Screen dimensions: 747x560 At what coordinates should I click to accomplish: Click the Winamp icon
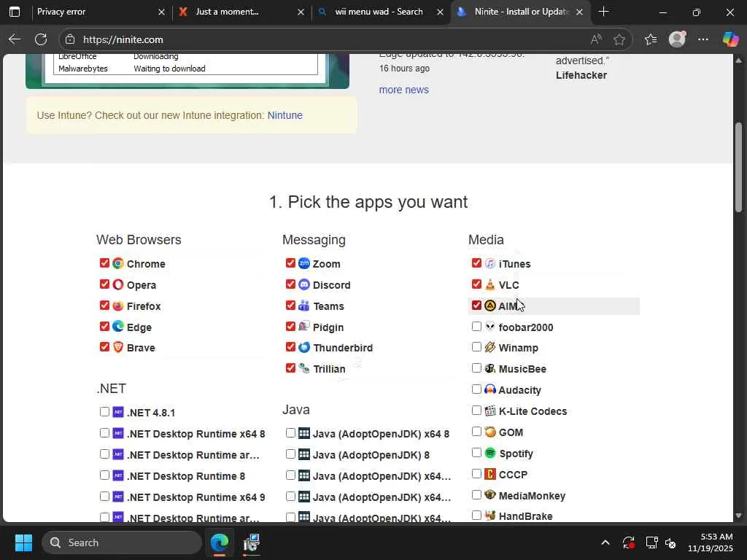[x=489, y=347]
